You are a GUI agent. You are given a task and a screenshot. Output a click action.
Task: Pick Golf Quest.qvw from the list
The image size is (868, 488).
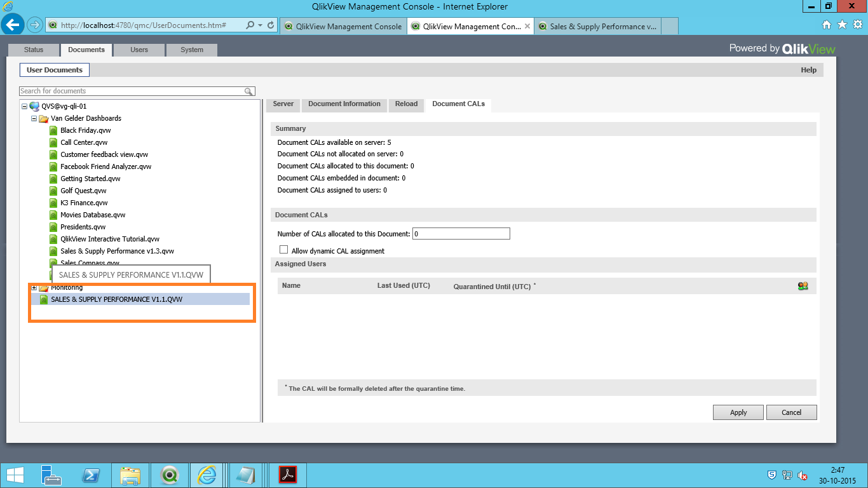click(x=83, y=191)
